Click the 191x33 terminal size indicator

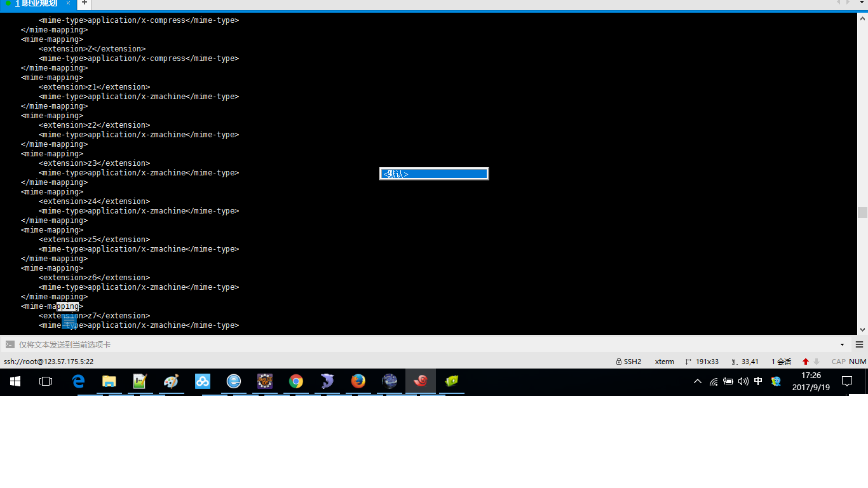(702, 362)
